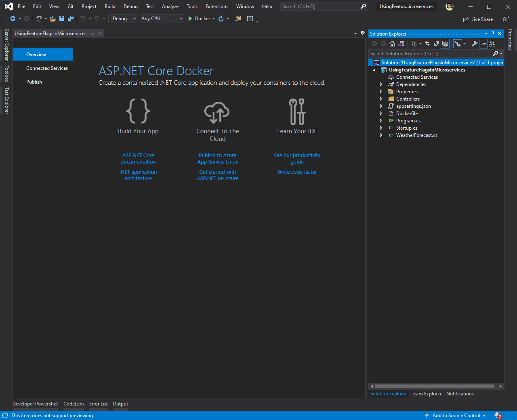Switch views icon in Solution Explorer toolbar
517x420 pixels.
[x=401, y=44]
